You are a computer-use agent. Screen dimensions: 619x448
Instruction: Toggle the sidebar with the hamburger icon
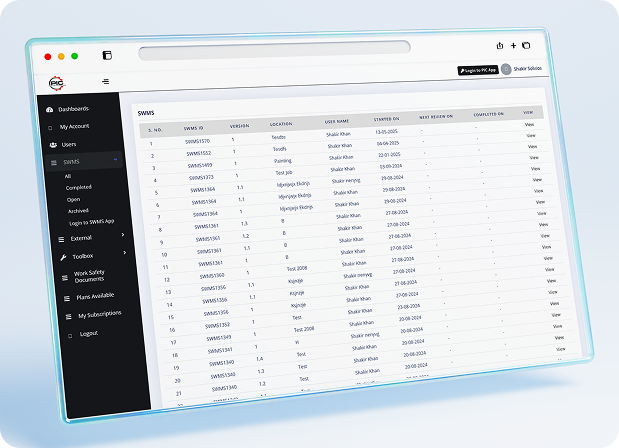click(106, 81)
